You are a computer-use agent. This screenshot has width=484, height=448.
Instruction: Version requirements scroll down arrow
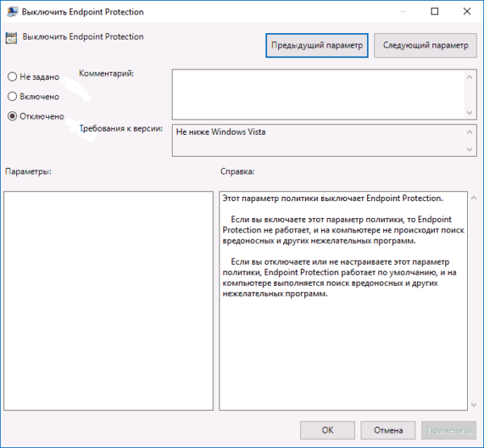[x=469, y=149]
